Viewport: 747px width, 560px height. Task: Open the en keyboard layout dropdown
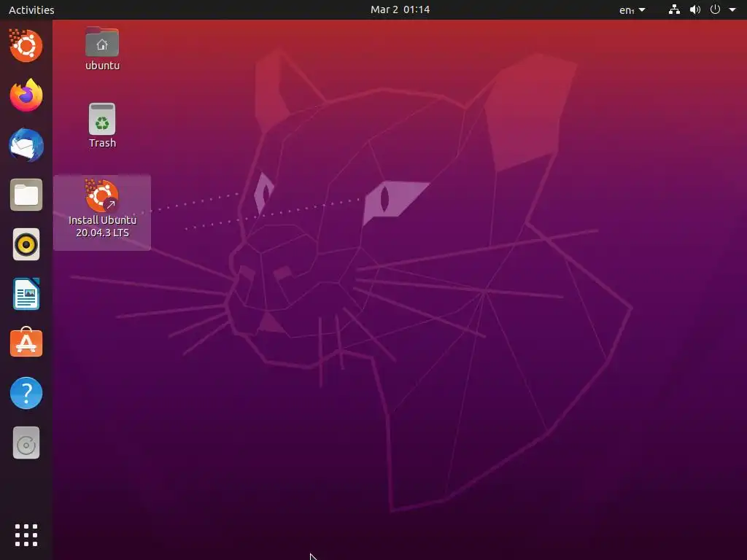[x=632, y=9]
